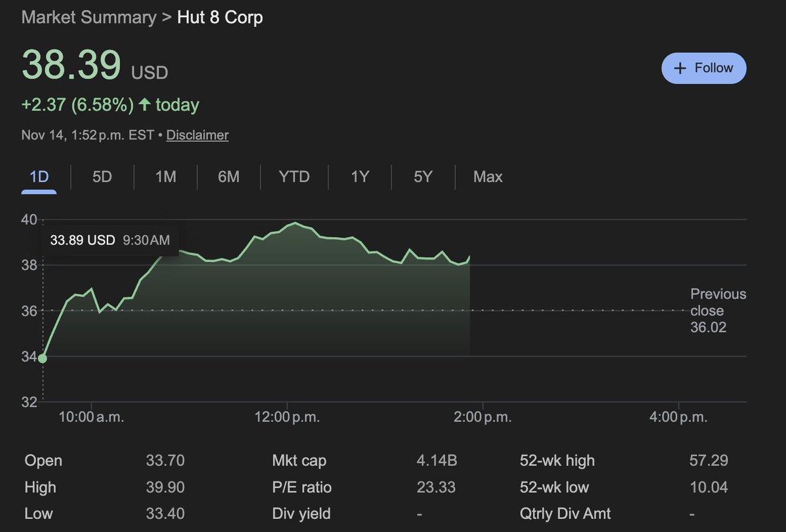Click the 4:00 p.m. axis label
786x532 pixels.
(x=678, y=417)
